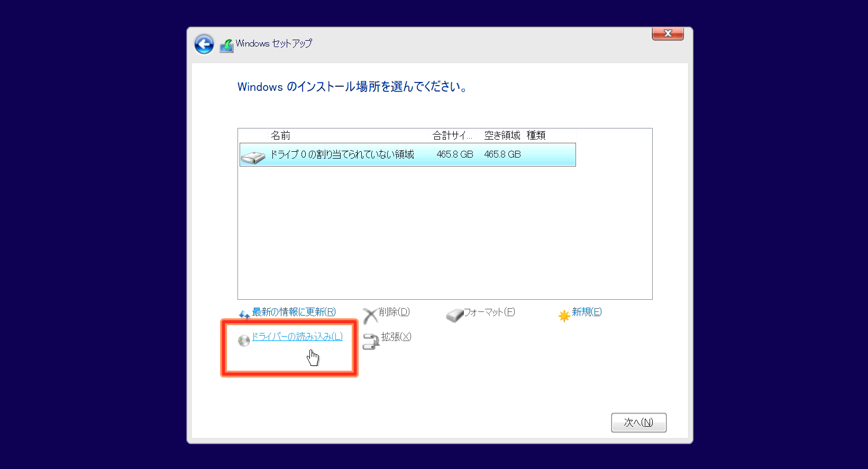The width and height of the screenshot is (868, 469).
Task: Click the Windows Setup icon in title bar
Action: [x=226, y=46]
